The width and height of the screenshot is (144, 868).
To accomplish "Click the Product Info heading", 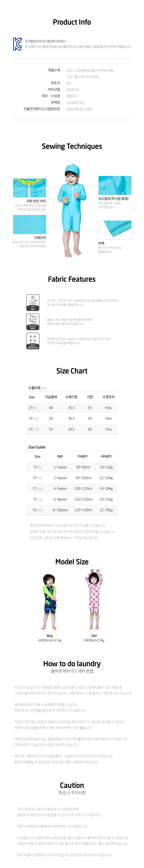I will coord(72,22).
